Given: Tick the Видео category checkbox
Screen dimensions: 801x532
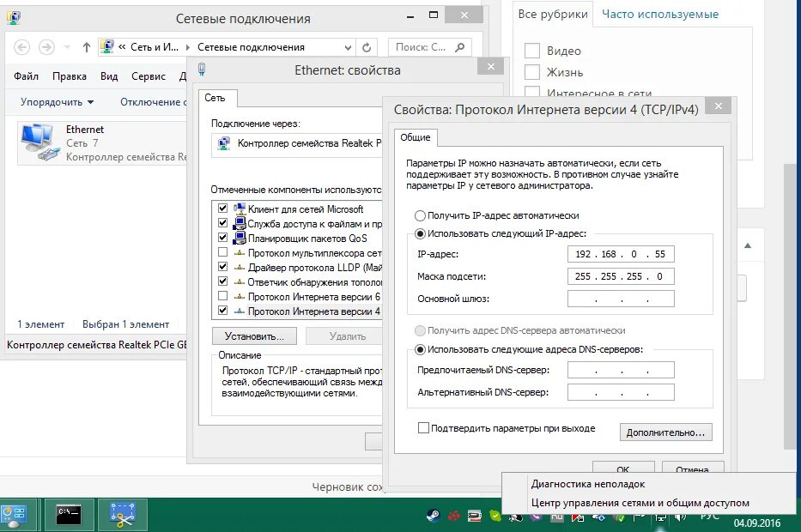Looking at the screenshot, I should pyautogui.click(x=532, y=51).
